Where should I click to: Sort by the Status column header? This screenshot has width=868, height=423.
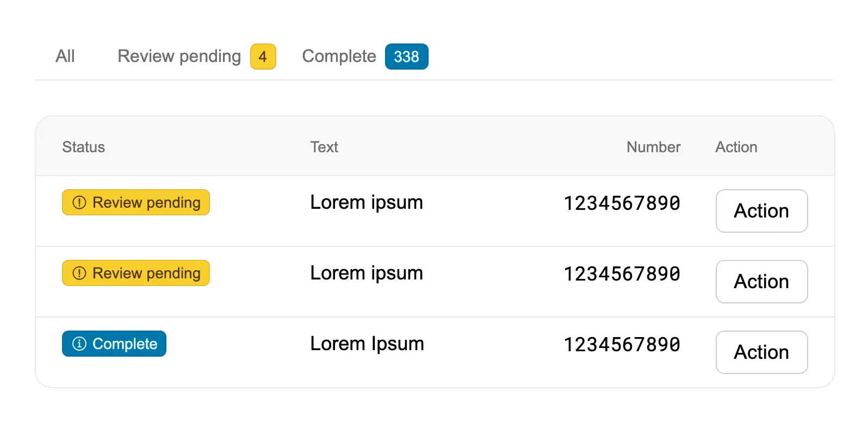click(83, 147)
